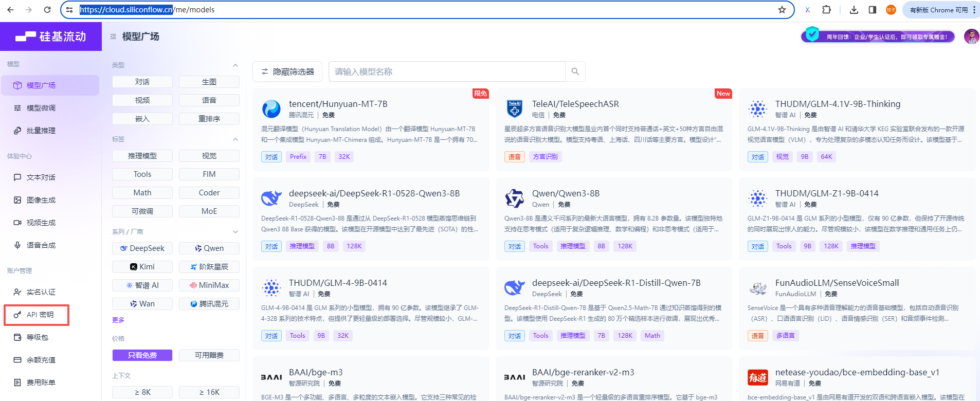Viewport: 980px width, 401px height.
Task: Open THUDM/GLM-Z1-9B-0414 model title
Action: (x=827, y=193)
